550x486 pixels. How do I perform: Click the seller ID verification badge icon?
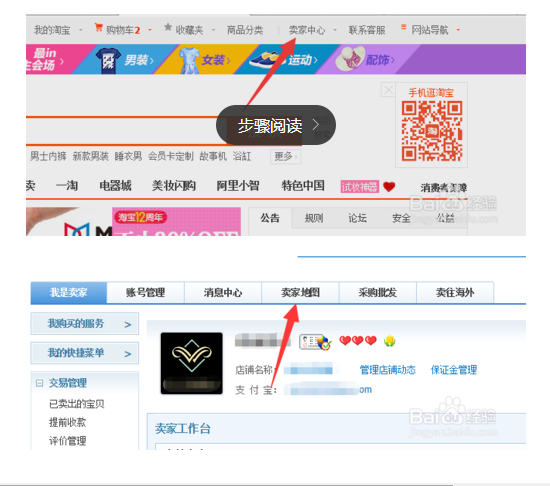pos(315,342)
